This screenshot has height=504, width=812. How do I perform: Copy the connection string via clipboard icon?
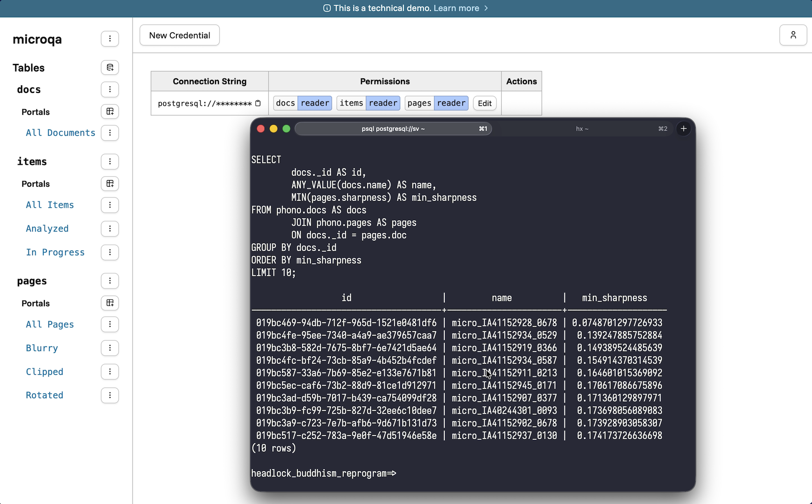258,103
